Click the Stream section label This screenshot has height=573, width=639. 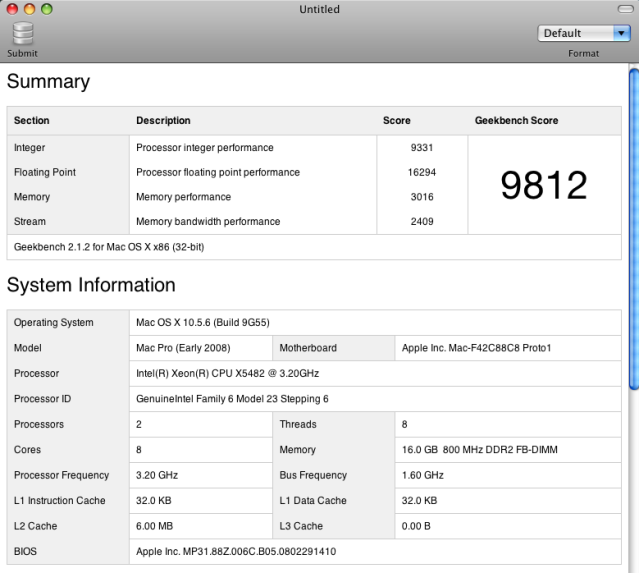tap(30, 221)
